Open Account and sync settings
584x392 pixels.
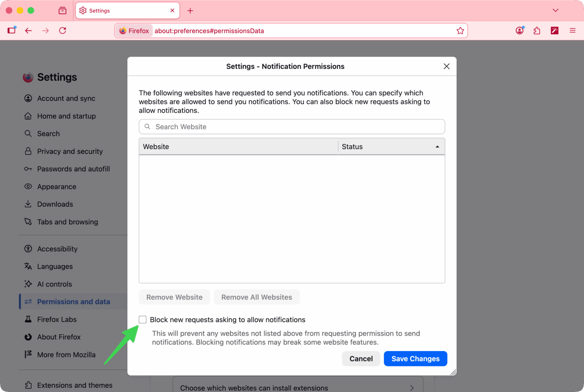coord(66,98)
